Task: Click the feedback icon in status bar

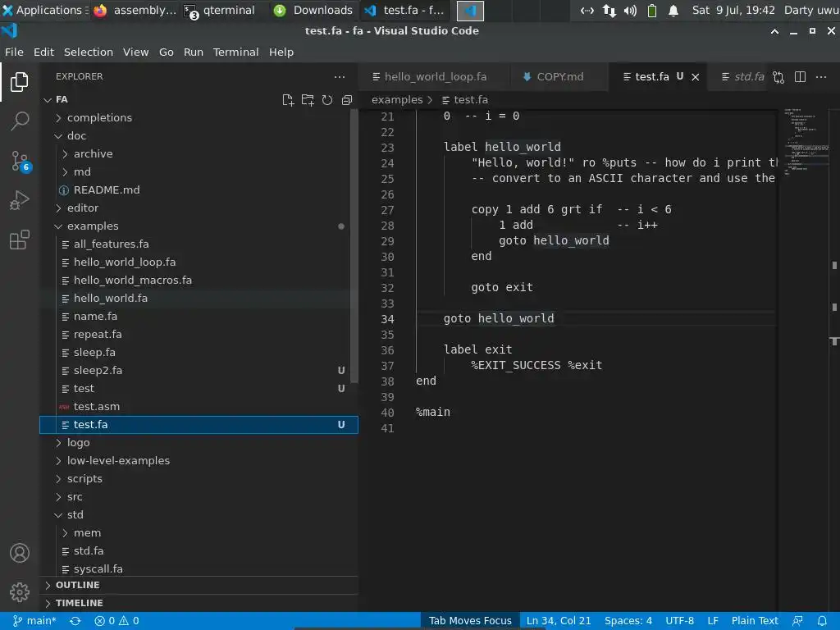Action: coord(797,621)
